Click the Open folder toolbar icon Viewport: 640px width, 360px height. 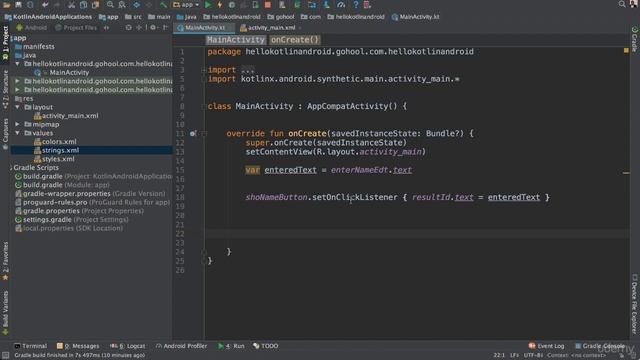[x=7, y=5]
